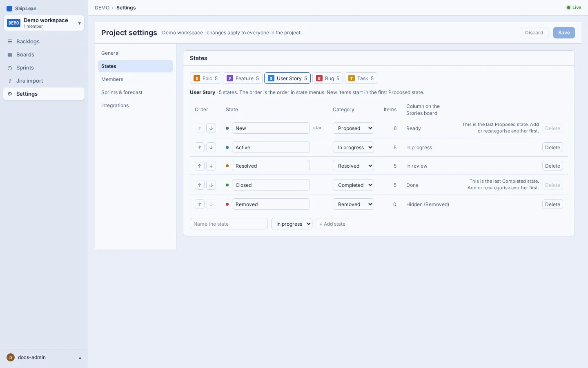Delete the Removed state
The height and width of the screenshot is (368, 588).
click(552, 204)
